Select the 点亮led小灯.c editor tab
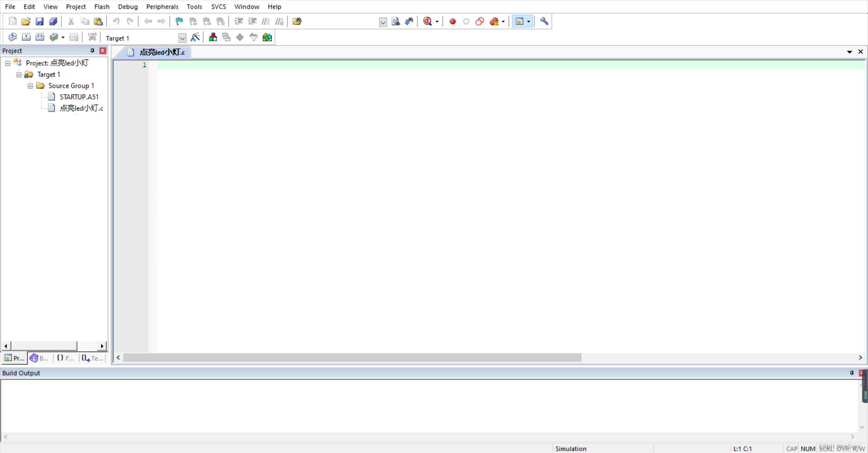Screen dimensions: 868x453 156,52
